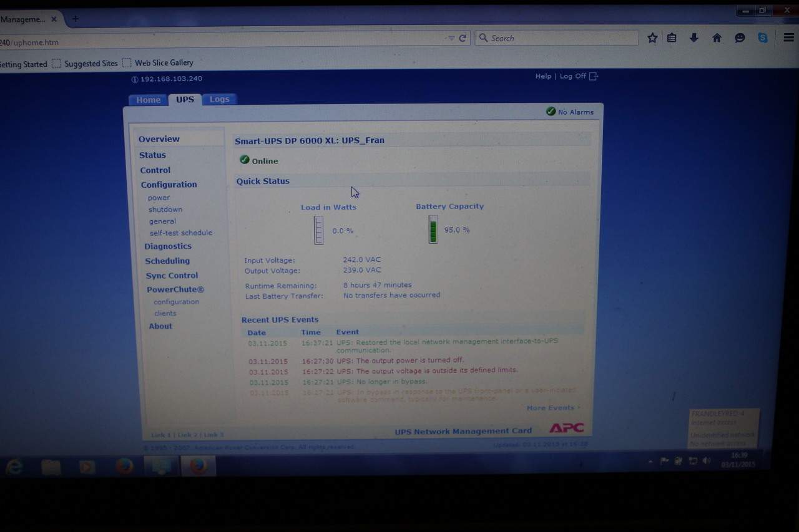Open the chat bubble toolbar icon
Screen dimensions: 799x532
coord(740,38)
